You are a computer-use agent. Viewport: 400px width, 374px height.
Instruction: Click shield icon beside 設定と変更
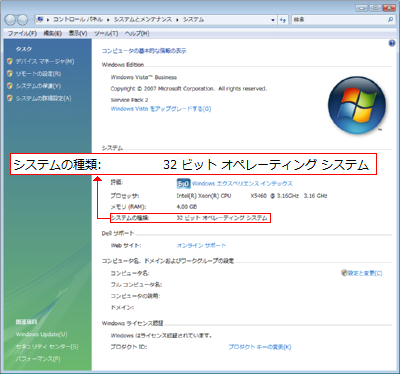344,273
